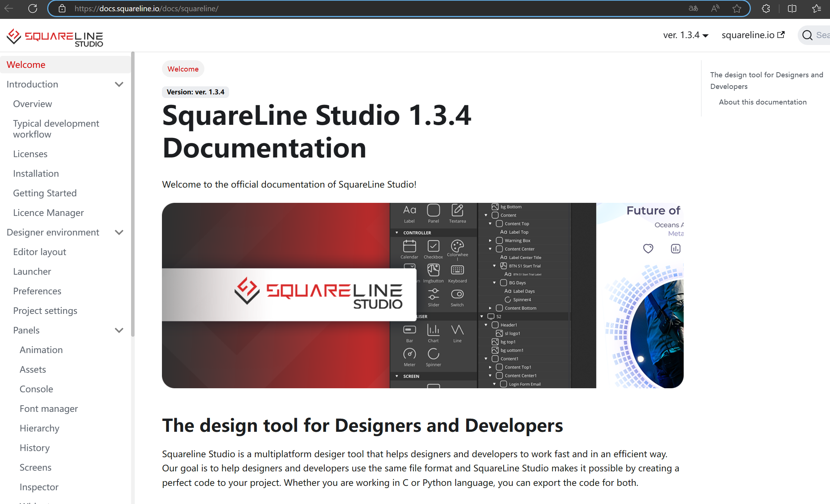The width and height of the screenshot is (830, 504).
Task: Select Welcome in the sidebar
Action: tap(26, 64)
